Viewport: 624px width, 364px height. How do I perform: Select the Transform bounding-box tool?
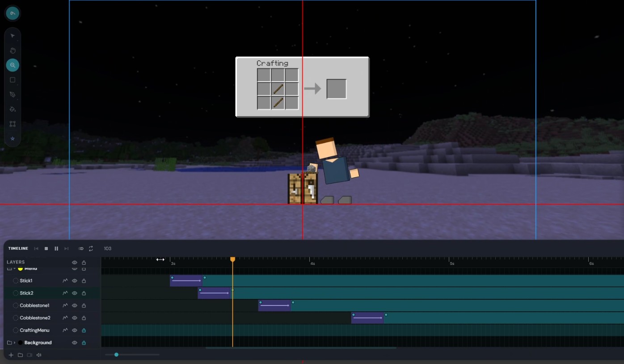click(x=13, y=124)
